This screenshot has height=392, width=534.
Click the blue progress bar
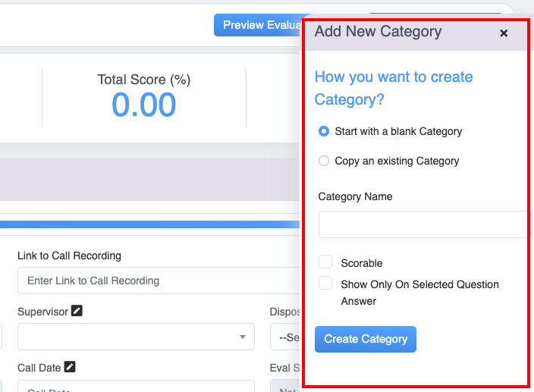click(150, 224)
